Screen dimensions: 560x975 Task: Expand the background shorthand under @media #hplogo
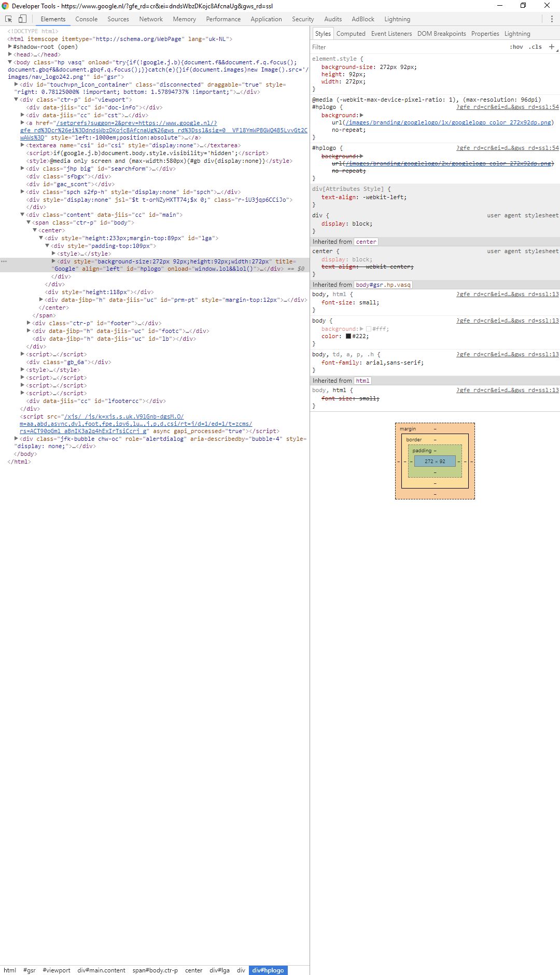tap(361, 115)
